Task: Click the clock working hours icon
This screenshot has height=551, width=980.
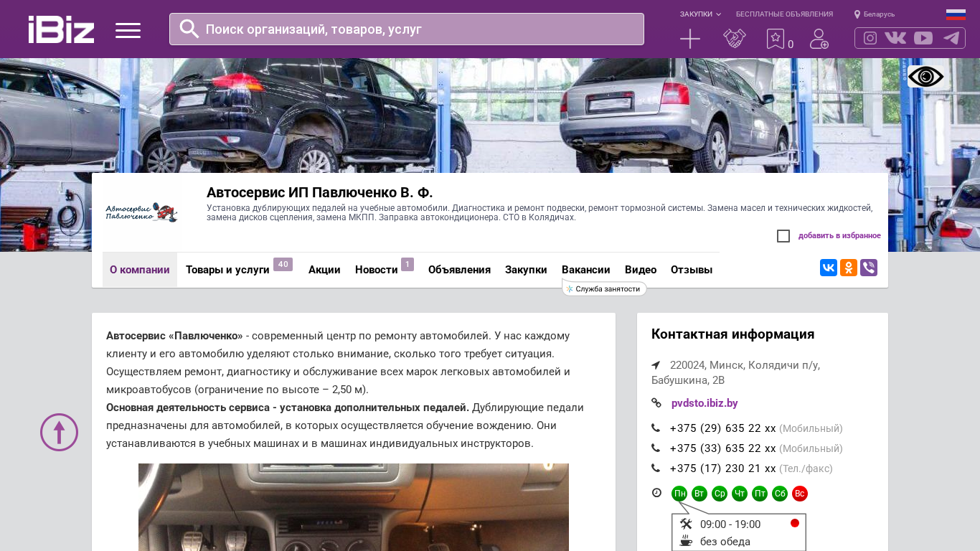Action: click(656, 493)
